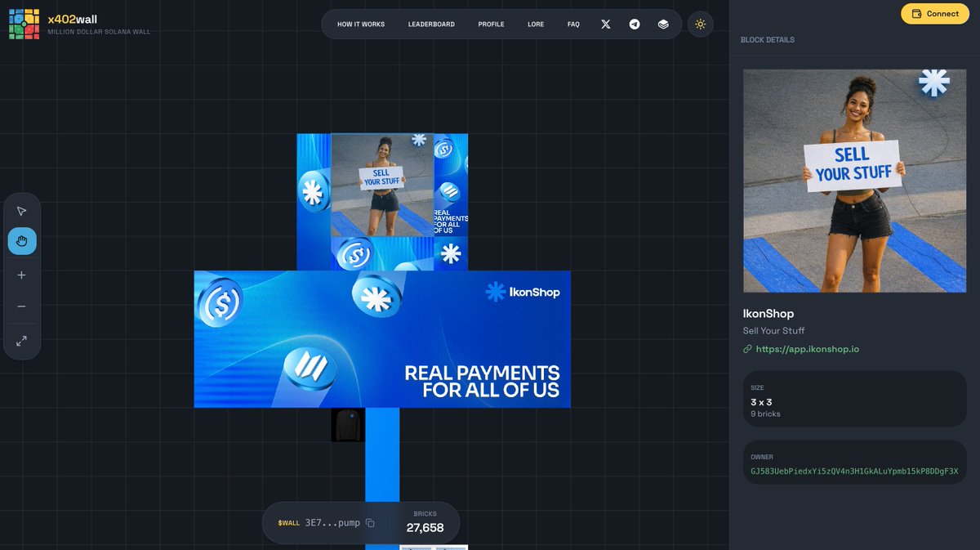Open the FAQ page
This screenshot has width=980, height=550.
573,25
